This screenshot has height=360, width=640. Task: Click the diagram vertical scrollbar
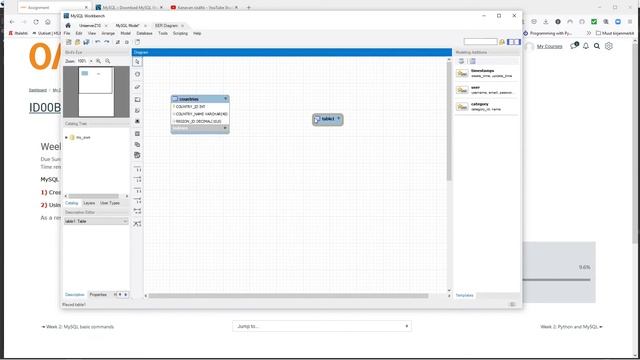pos(449,122)
